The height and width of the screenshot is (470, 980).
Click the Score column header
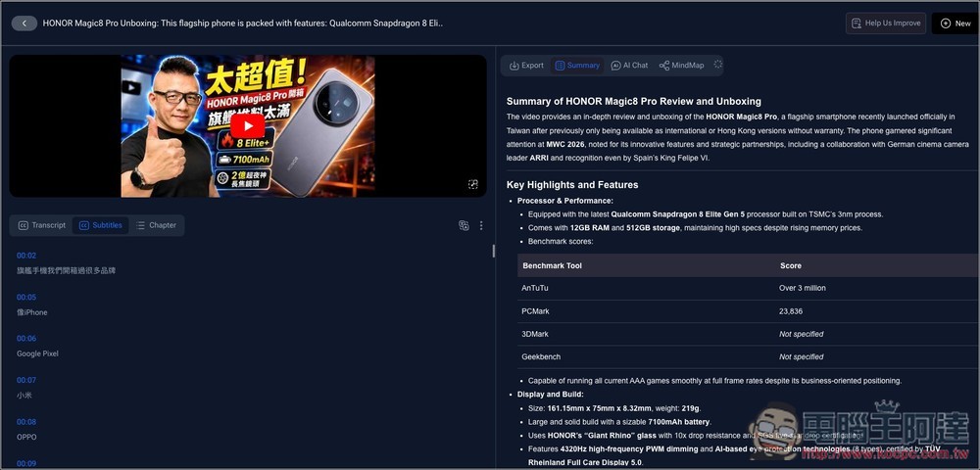[791, 266]
